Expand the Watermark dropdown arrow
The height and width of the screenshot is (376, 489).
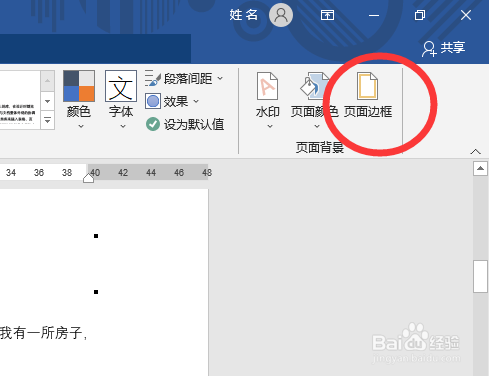pos(270,126)
